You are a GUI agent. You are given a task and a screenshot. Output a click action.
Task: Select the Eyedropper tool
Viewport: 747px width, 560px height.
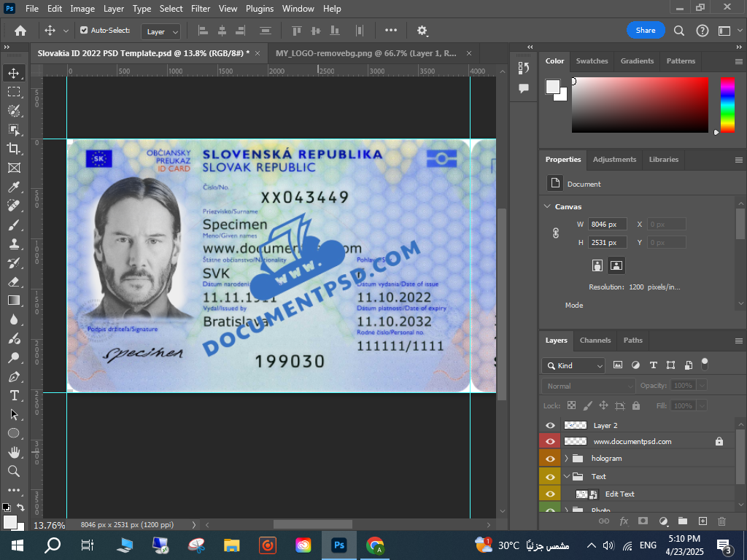tap(14, 187)
